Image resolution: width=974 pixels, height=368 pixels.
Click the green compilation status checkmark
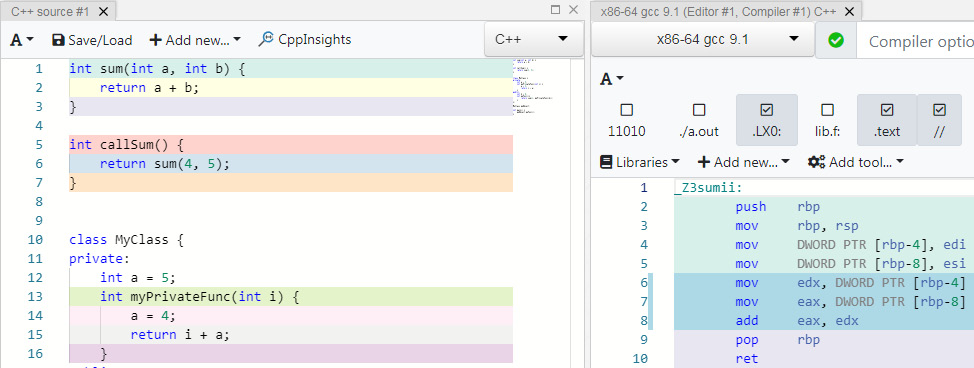click(836, 40)
